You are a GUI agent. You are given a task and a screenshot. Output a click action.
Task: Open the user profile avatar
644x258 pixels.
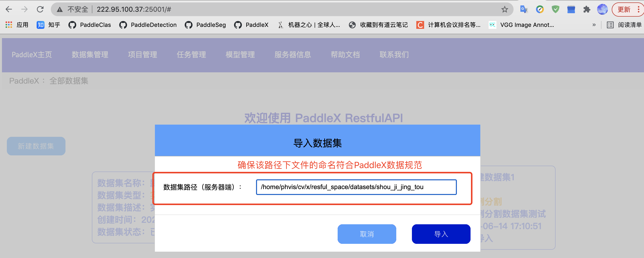[x=602, y=10]
